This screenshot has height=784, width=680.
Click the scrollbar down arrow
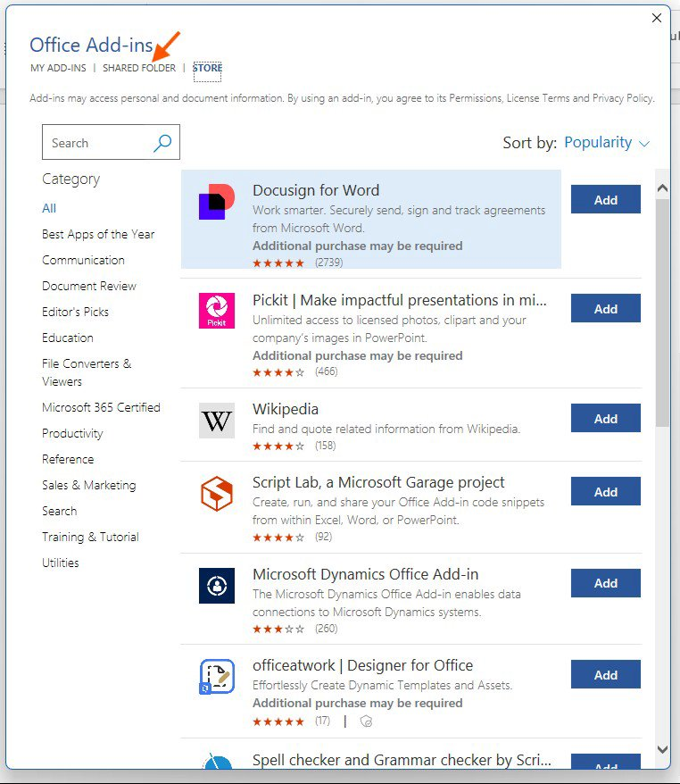[662, 749]
